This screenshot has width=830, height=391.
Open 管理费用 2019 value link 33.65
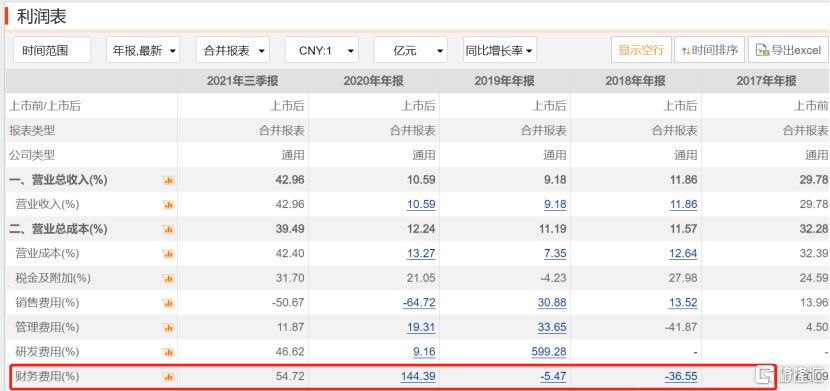552,328
